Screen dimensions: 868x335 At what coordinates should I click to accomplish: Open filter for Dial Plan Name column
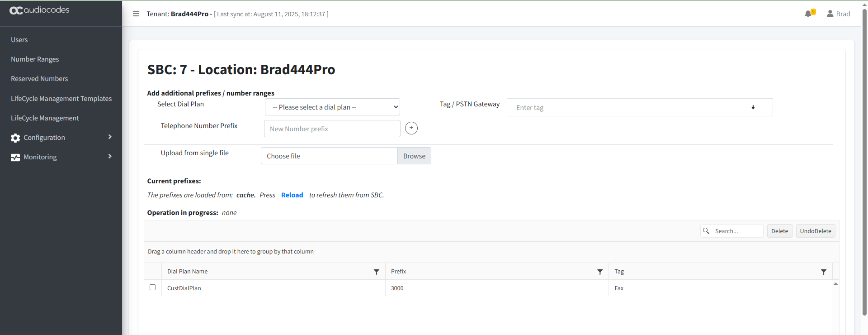pos(376,272)
